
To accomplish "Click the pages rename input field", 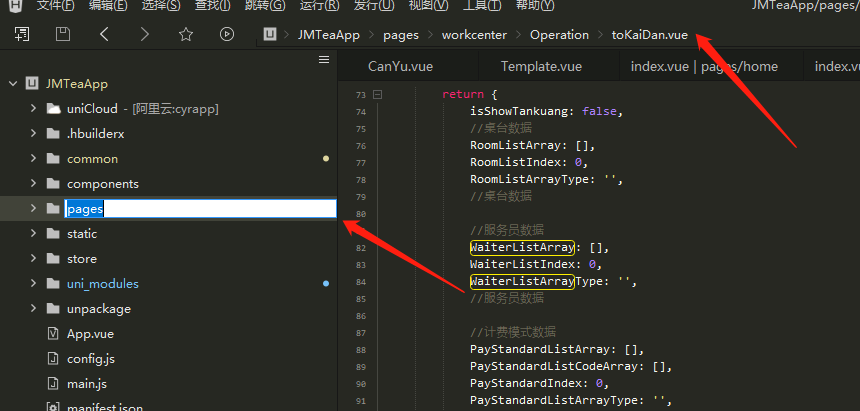I will (200, 209).
